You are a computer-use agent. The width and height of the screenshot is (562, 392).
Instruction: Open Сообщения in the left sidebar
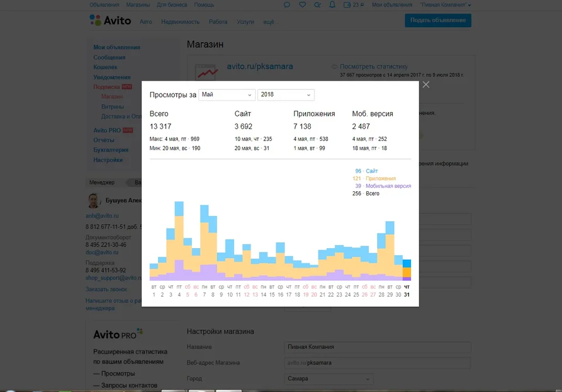[109, 57]
